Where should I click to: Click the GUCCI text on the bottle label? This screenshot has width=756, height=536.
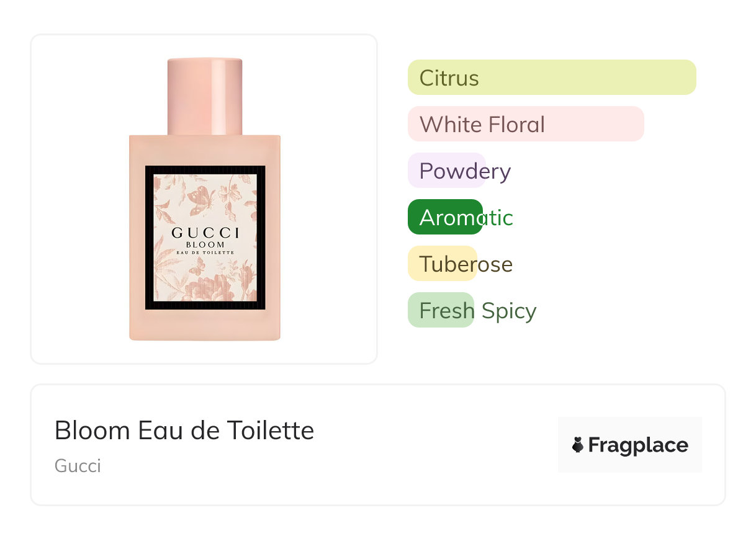pos(205,233)
